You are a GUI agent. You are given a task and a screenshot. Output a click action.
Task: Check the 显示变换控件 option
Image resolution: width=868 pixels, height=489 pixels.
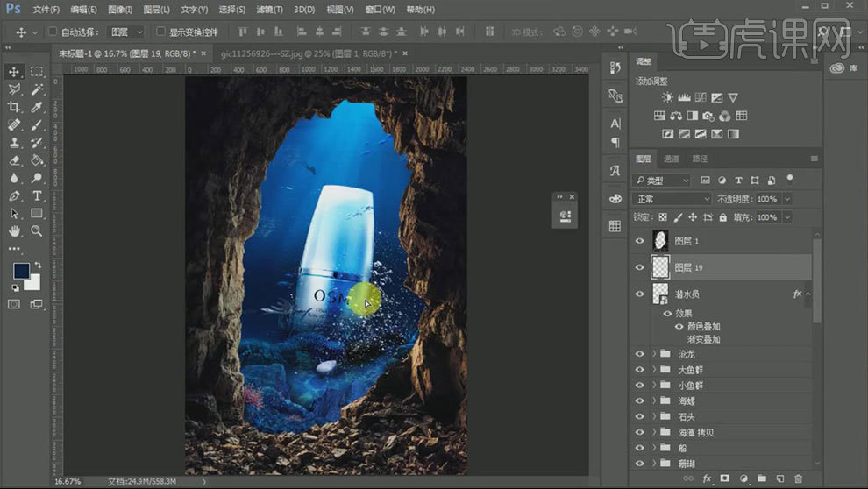(160, 32)
